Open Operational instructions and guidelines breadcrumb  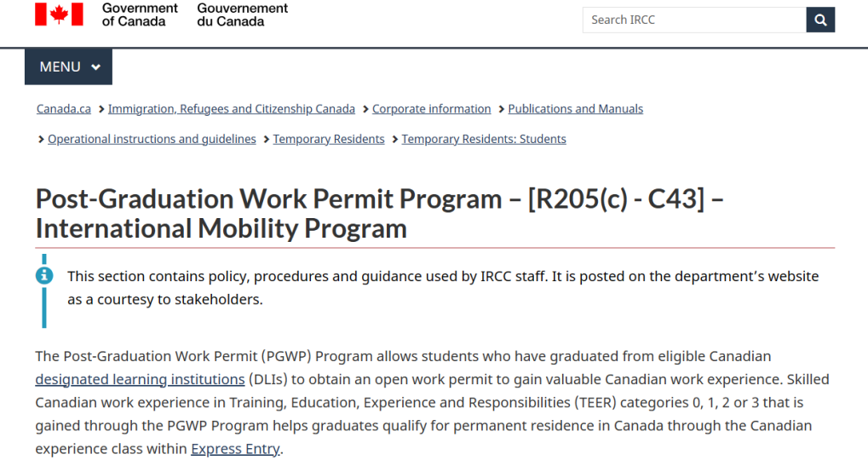click(152, 139)
